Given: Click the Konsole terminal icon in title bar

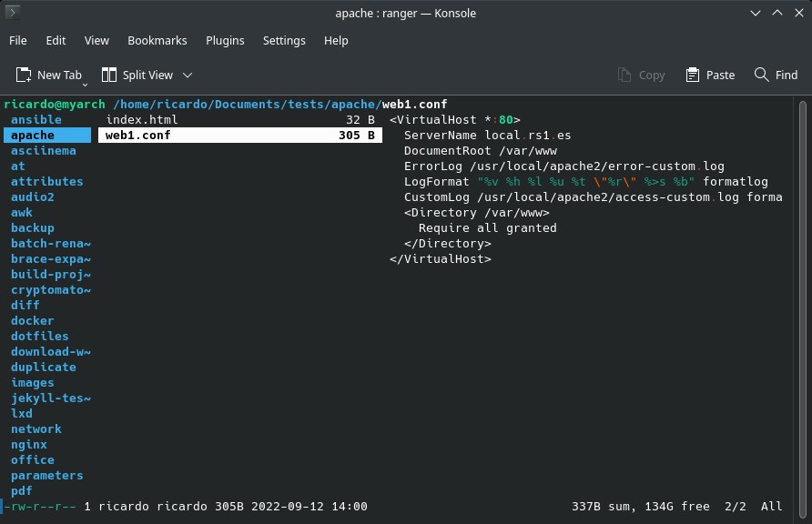Looking at the screenshot, I should pos(13,12).
